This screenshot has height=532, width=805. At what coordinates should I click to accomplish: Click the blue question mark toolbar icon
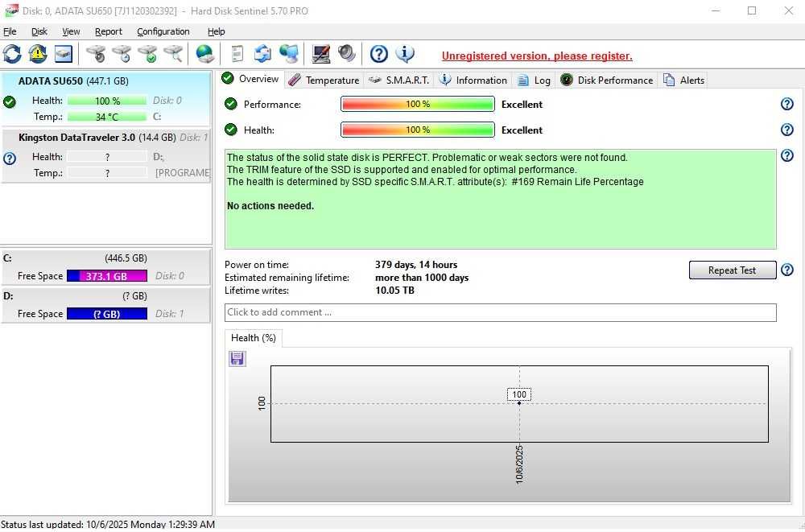tap(379, 54)
